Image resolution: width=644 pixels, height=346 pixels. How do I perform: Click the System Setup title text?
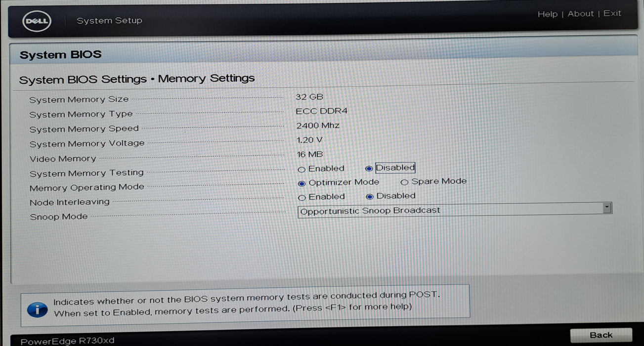[109, 21]
